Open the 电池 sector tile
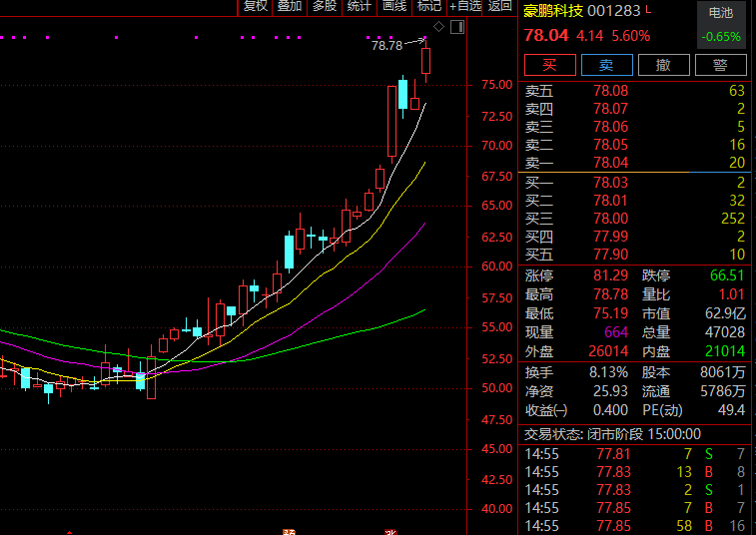Image resolution: width=756 pixels, height=535 pixels. 721,24
